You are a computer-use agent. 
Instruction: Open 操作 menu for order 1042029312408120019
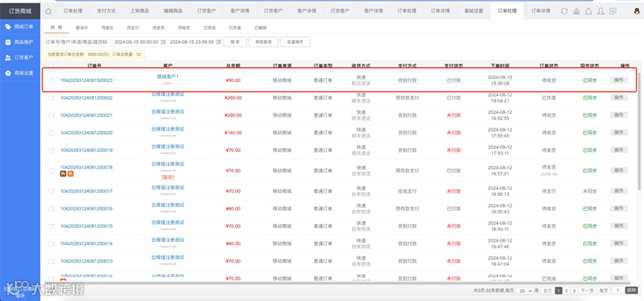[619, 150]
